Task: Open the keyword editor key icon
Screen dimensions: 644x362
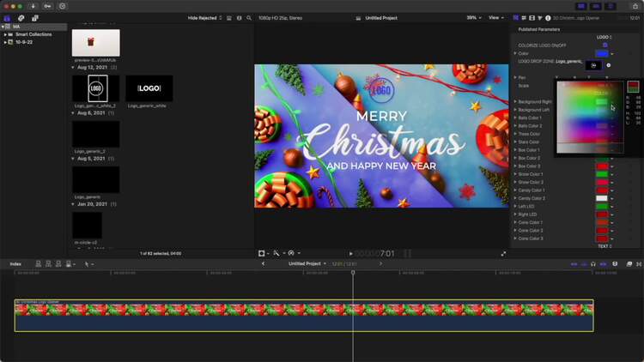Action: [x=47, y=6]
